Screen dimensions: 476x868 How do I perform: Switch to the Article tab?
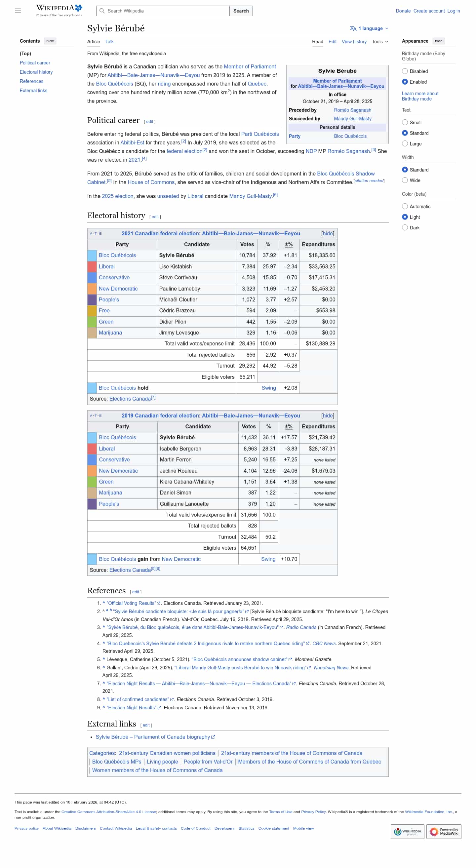click(x=94, y=41)
